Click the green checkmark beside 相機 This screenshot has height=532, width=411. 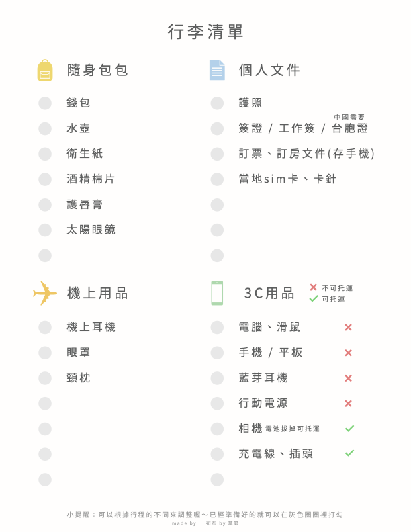(x=349, y=428)
